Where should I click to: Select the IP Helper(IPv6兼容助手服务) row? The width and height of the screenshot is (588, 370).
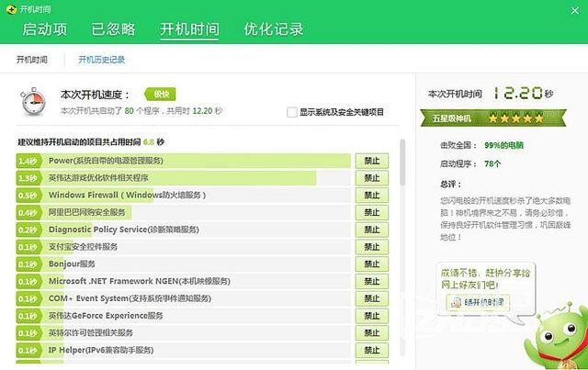tap(183, 351)
